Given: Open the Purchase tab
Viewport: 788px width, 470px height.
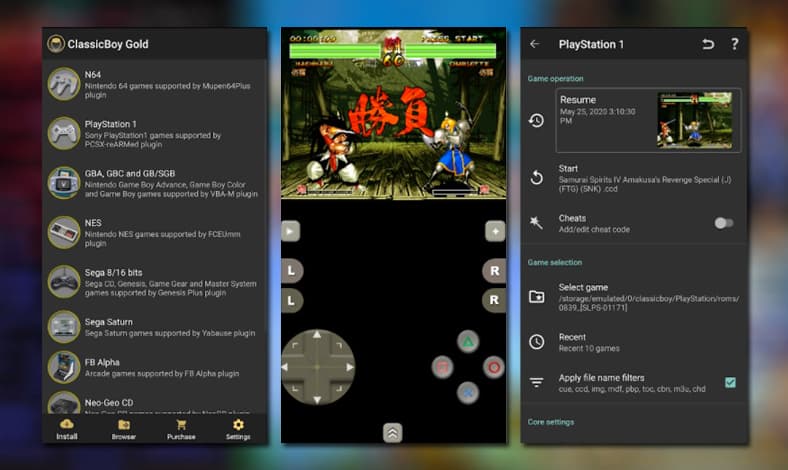Looking at the screenshot, I should click(181, 429).
